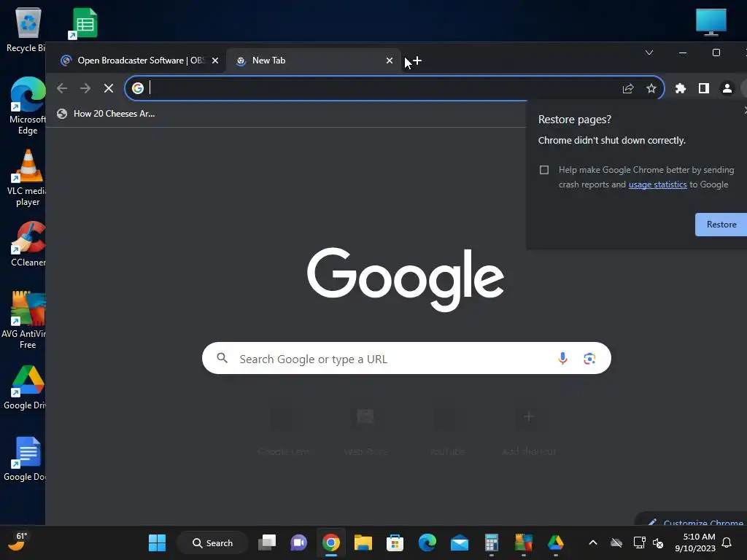This screenshot has width=747, height=560.
Task: Expand the tab search chevron
Action: (649, 52)
